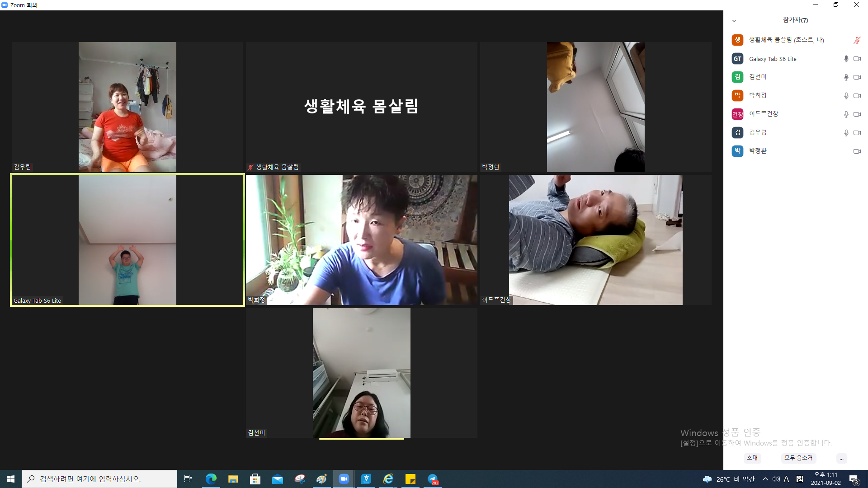The height and width of the screenshot is (488, 868).
Task: Select the 생 avatar of the host participant
Action: point(737,40)
